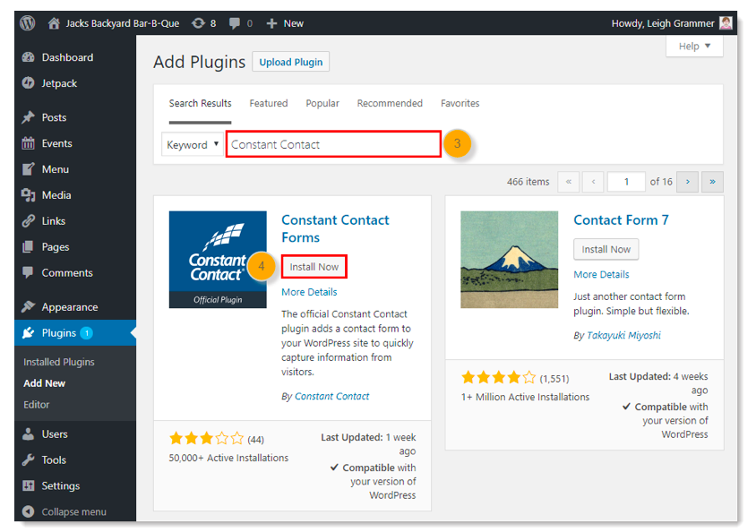Screen dimensions: 756x532
Task: Click the Settings sliders icon
Action: [x=28, y=485]
